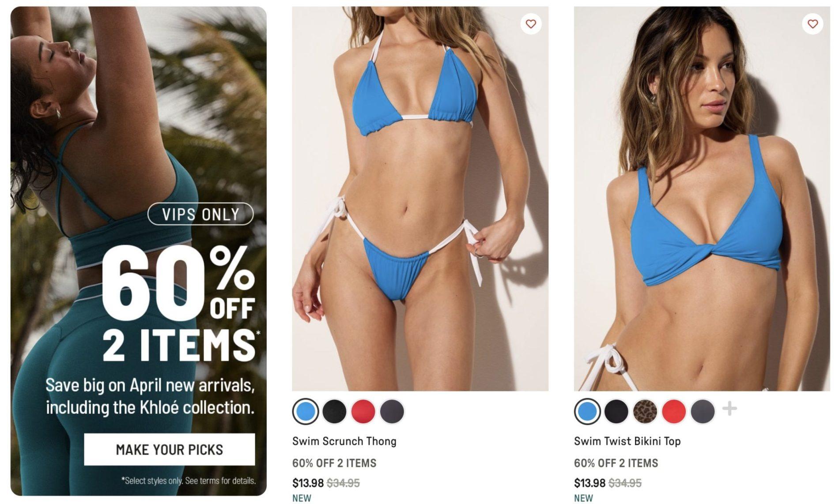Open the Swim Scrunch Thong product title

[344, 441]
